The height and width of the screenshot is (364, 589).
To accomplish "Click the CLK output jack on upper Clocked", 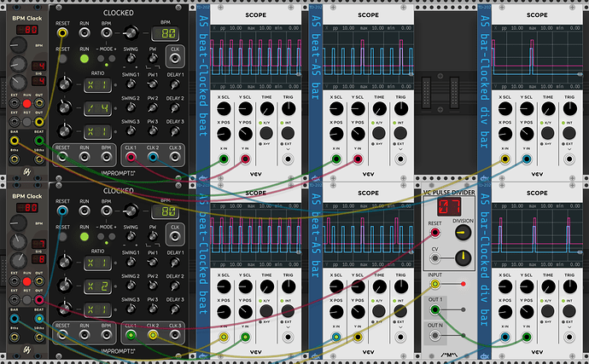I will [175, 59].
